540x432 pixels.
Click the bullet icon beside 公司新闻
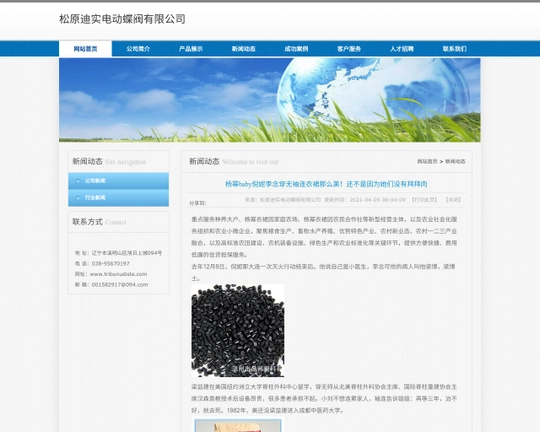78,181
